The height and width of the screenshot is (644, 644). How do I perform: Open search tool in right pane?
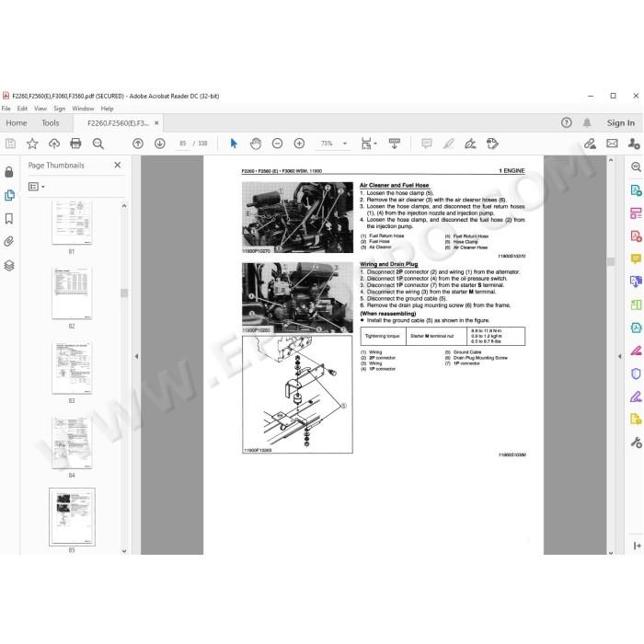tap(636, 167)
